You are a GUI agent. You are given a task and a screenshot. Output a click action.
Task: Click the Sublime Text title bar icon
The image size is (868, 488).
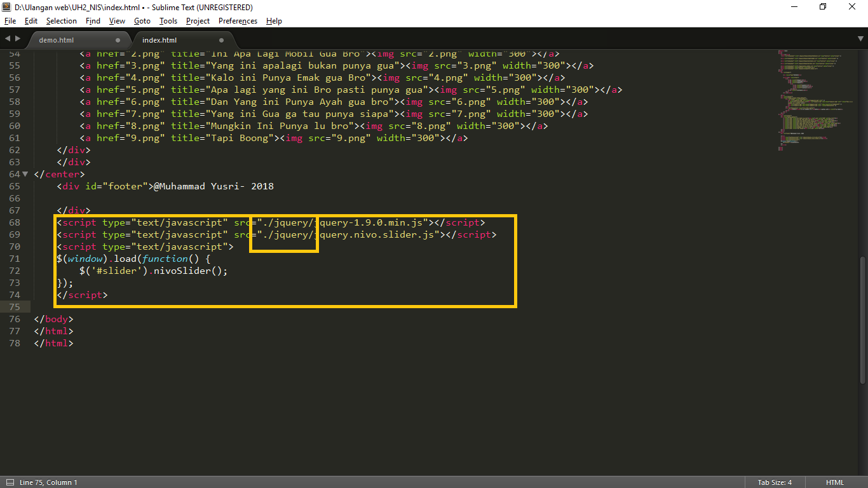(8, 7)
